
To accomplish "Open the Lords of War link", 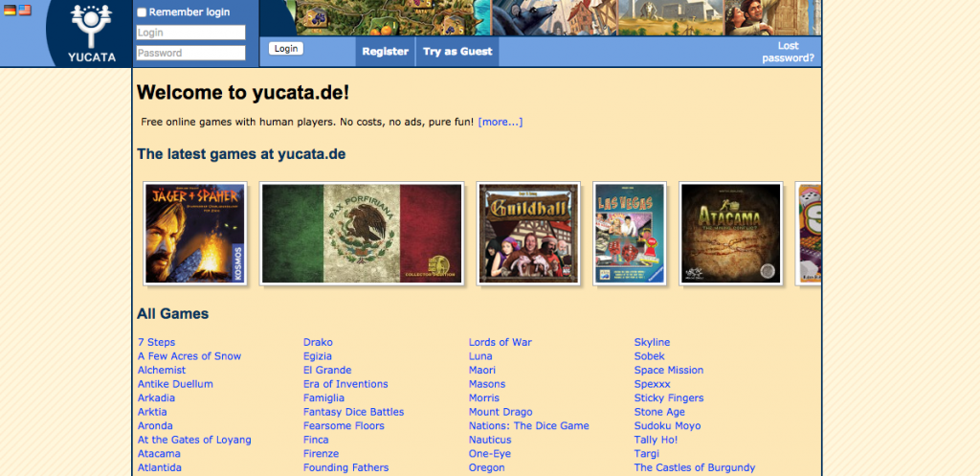I will [x=500, y=343].
